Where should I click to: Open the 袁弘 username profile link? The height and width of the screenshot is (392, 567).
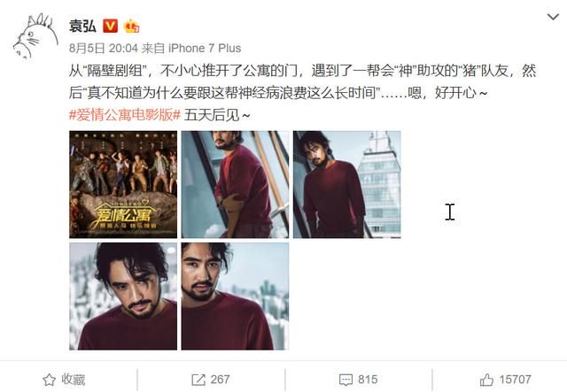[82, 26]
